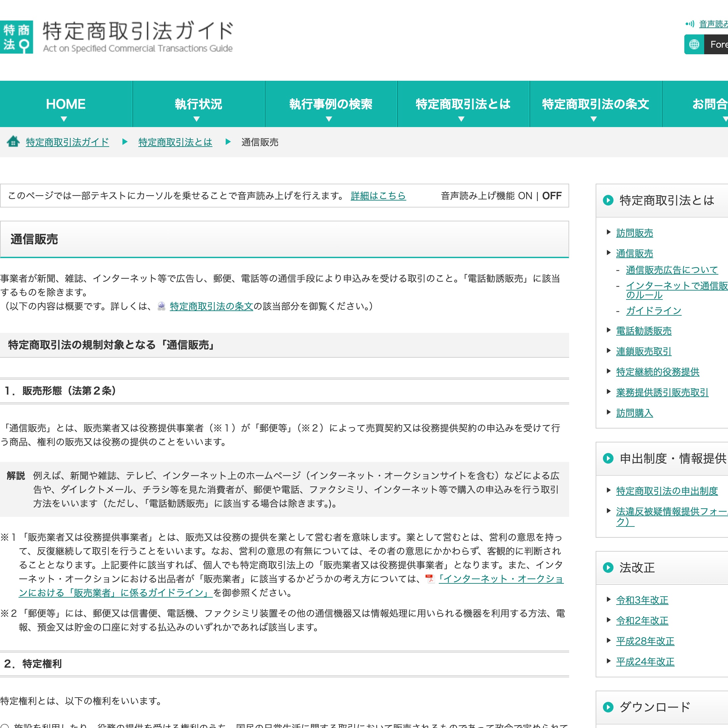
Task: Open the 音声読み link at top right
Action: [x=713, y=24]
